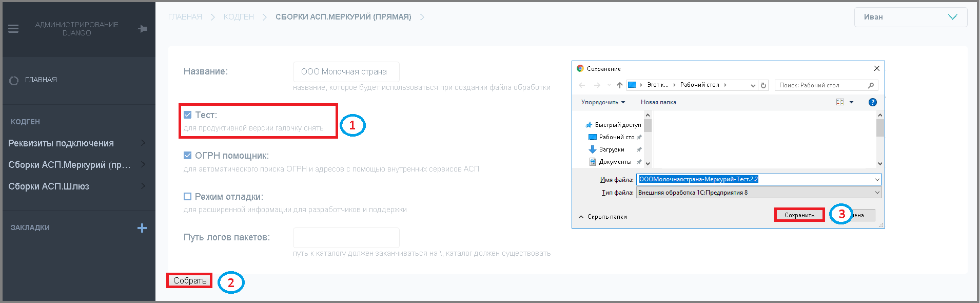Click the Сохранить button in dialog
Screen dimensions: 980x303
[x=799, y=215]
